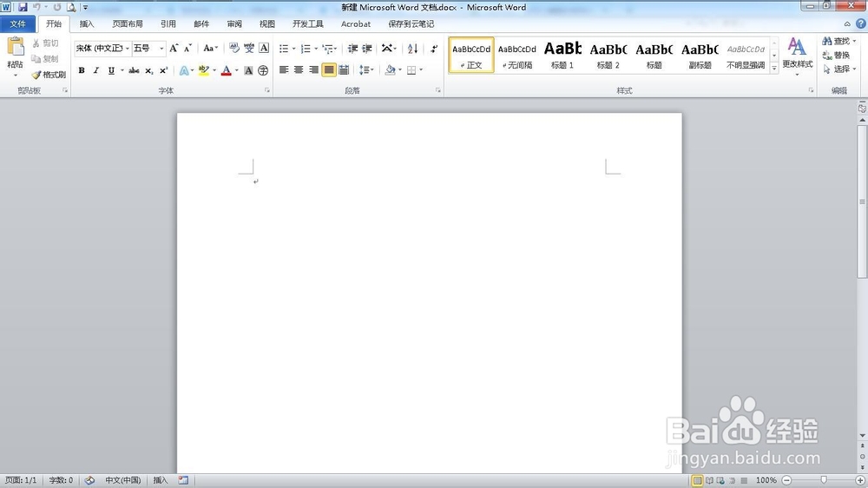The width and height of the screenshot is (868, 488).
Task: Click the 选择 (Select) button
Action: point(839,69)
